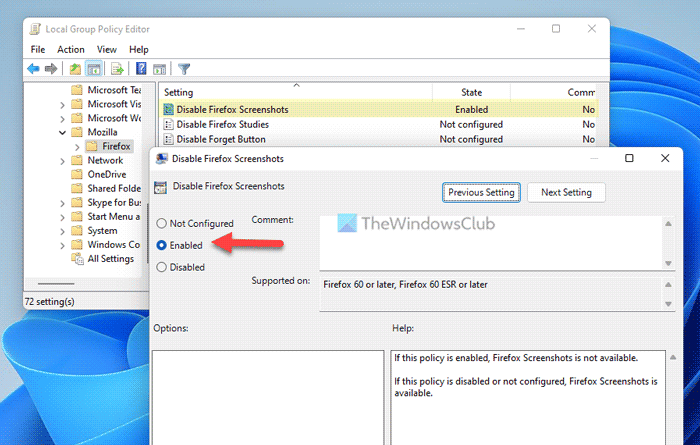Screen dimensions: 700x445
Task: Open the File menu
Action: tap(38, 49)
